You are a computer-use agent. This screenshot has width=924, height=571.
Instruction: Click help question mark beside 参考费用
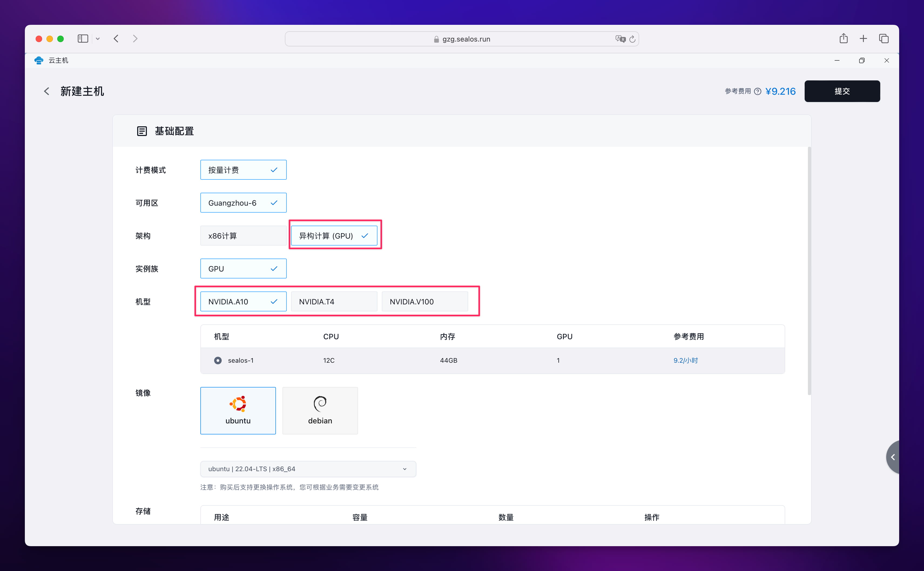(x=757, y=91)
